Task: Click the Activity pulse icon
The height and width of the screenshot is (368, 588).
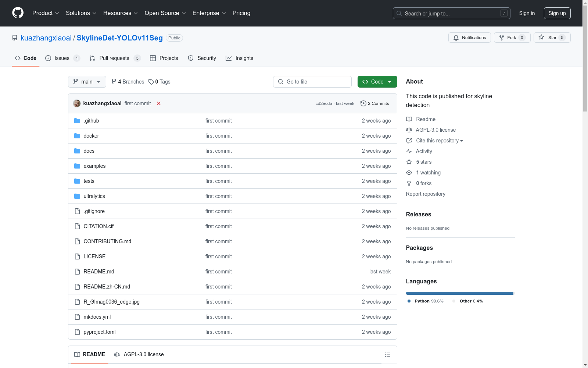Action: click(x=409, y=151)
